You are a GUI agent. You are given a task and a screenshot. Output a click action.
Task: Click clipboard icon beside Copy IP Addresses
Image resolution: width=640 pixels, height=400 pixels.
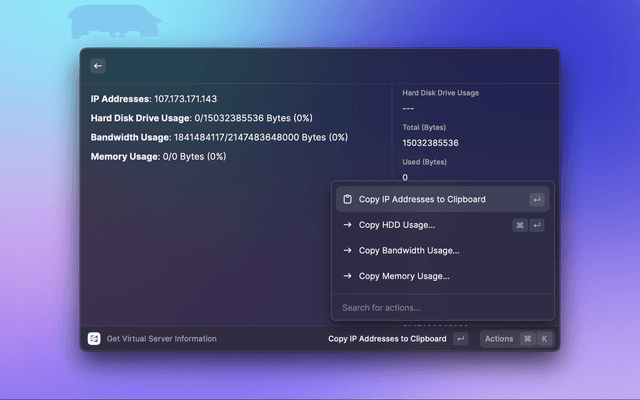(347, 199)
